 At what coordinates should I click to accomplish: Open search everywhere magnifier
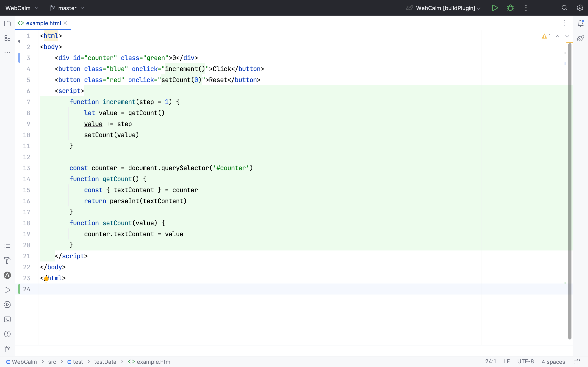564,8
